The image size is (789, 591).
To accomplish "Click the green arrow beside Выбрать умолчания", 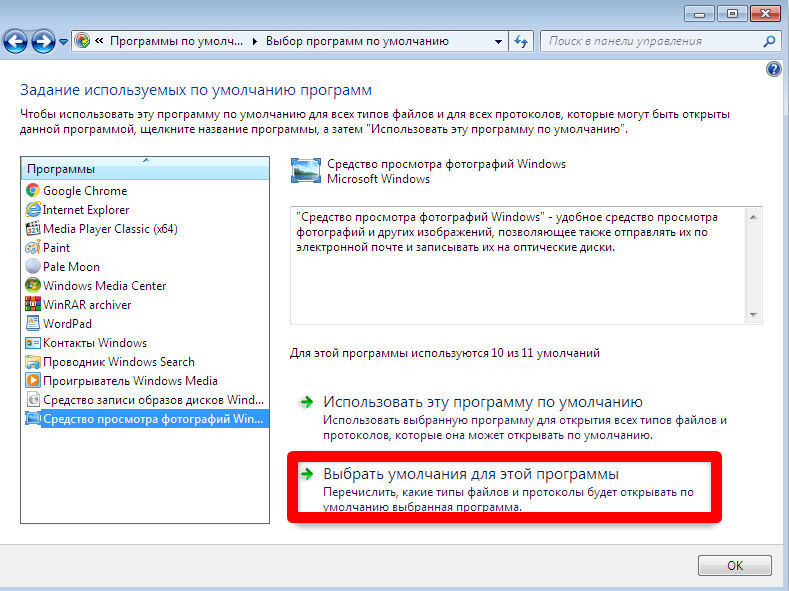I will (306, 474).
